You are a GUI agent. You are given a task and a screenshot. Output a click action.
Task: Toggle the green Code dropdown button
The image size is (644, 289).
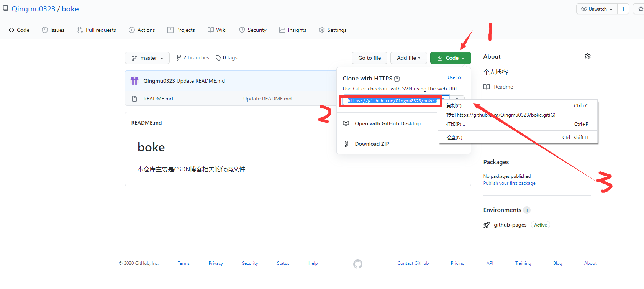tap(451, 58)
